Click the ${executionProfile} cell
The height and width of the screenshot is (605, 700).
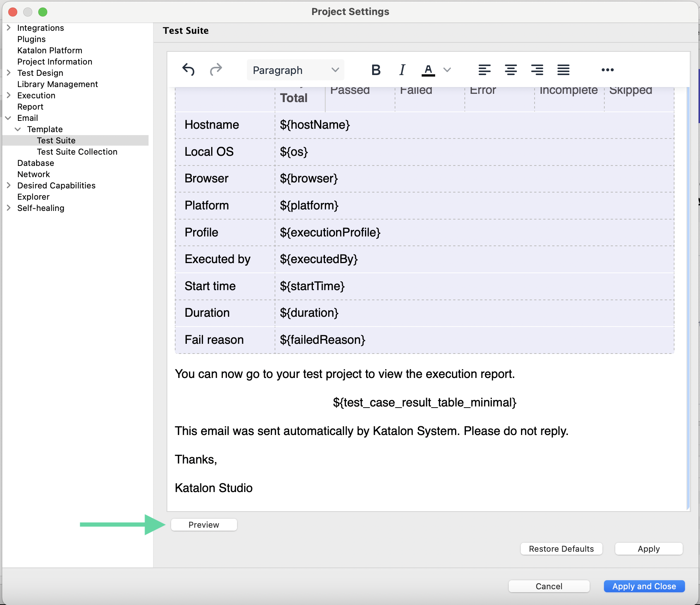point(474,233)
